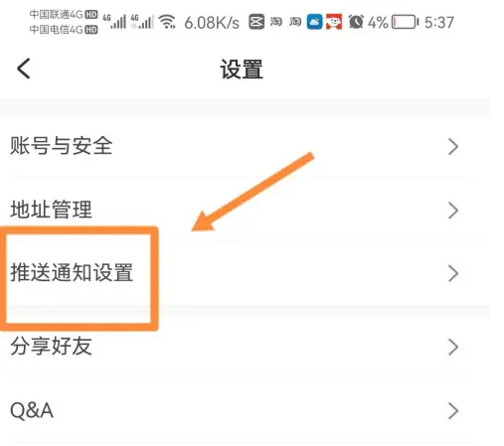504x446 pixels.
Task: Tap the alarm clock status icon
Action: (x=356, y=22)
